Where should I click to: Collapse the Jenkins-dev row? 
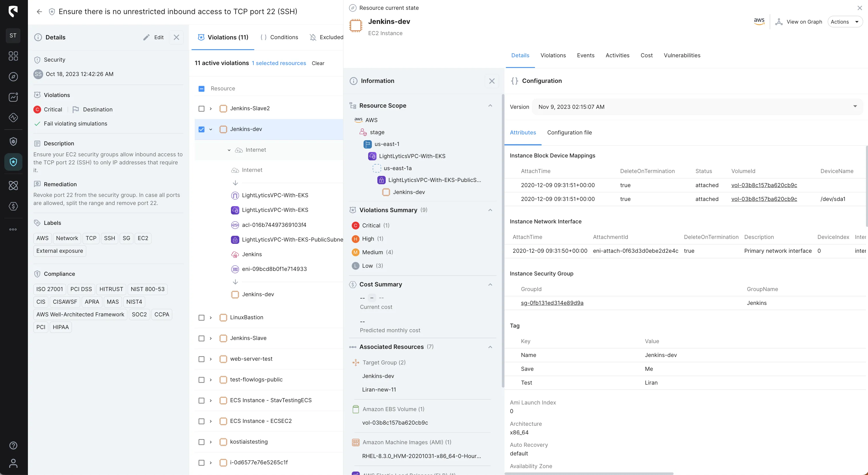(211, 129)
